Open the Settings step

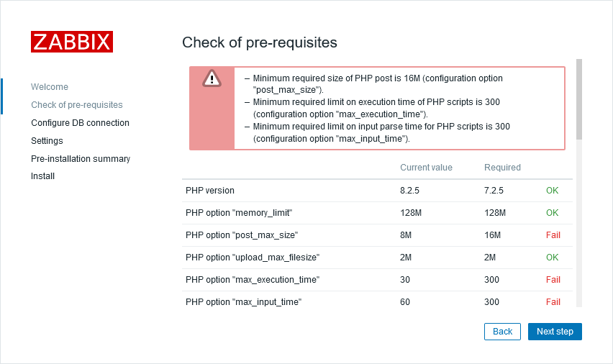coord(47,141)
